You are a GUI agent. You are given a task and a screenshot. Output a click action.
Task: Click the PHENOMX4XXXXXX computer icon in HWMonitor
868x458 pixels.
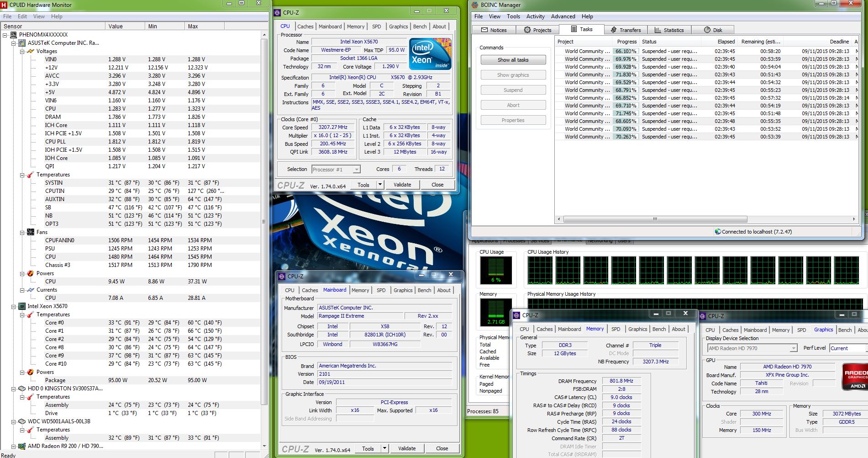click(x=13, y=35)
